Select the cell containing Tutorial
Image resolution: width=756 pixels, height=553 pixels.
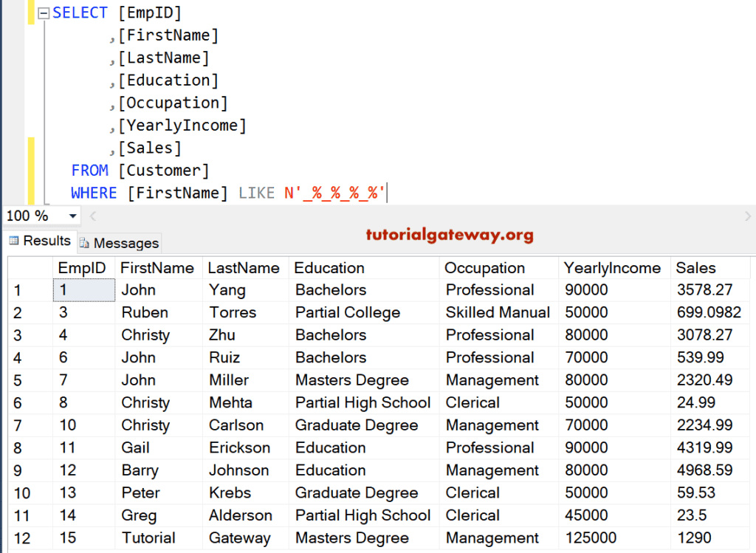[x=148, y=537]
